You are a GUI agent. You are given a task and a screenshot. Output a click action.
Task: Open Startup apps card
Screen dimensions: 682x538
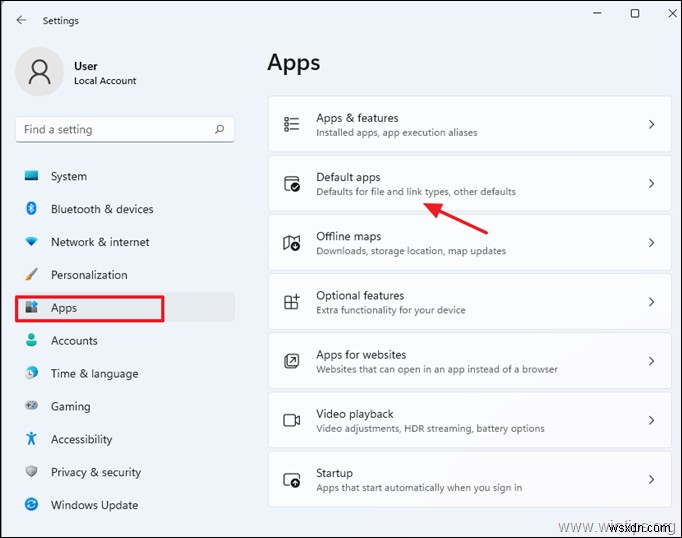[470, 479]
